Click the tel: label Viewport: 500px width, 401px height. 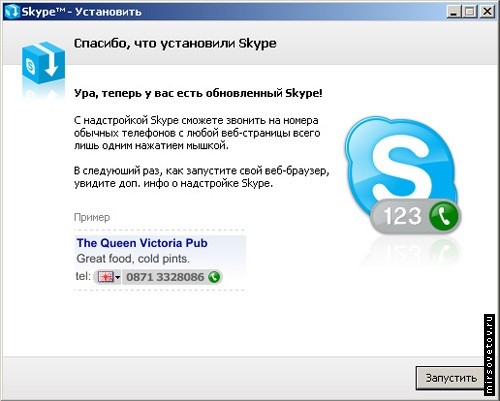tap(83, 276)
